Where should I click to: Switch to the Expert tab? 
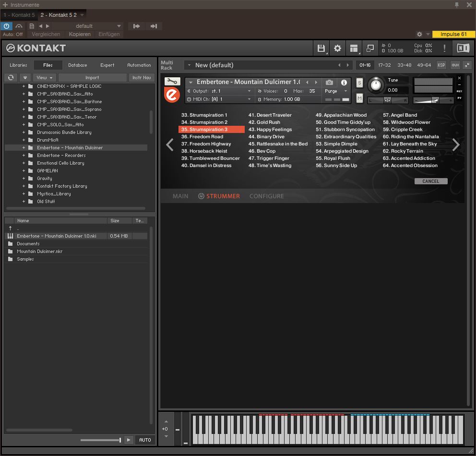(x=107, y=65)
